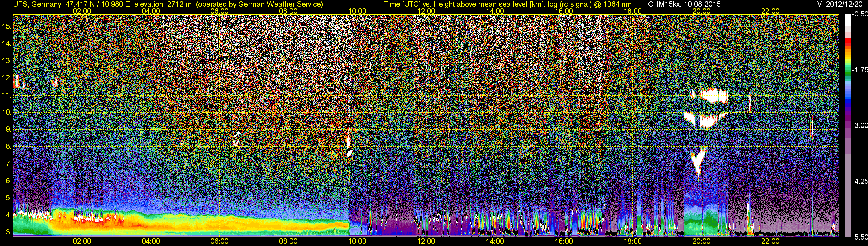Click the 02:00 label on upper time axis
Viewport: 868px width, 246px height.
[x=82, y=11]
